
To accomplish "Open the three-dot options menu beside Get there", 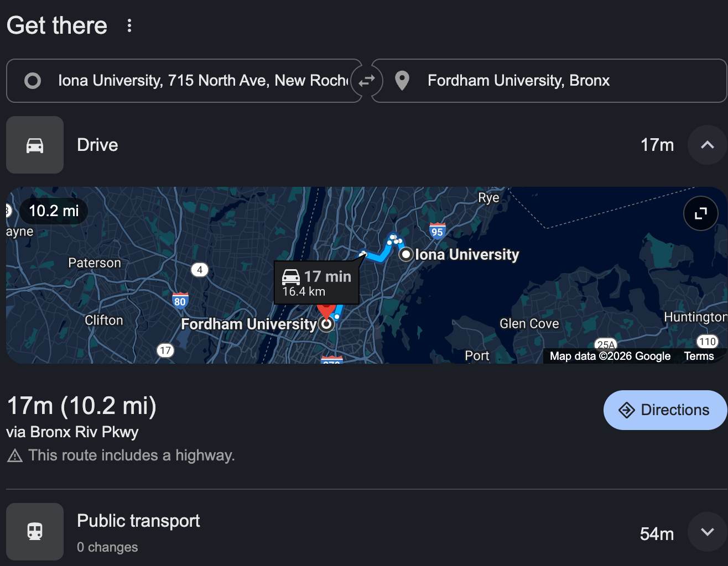I will (129, 25).
